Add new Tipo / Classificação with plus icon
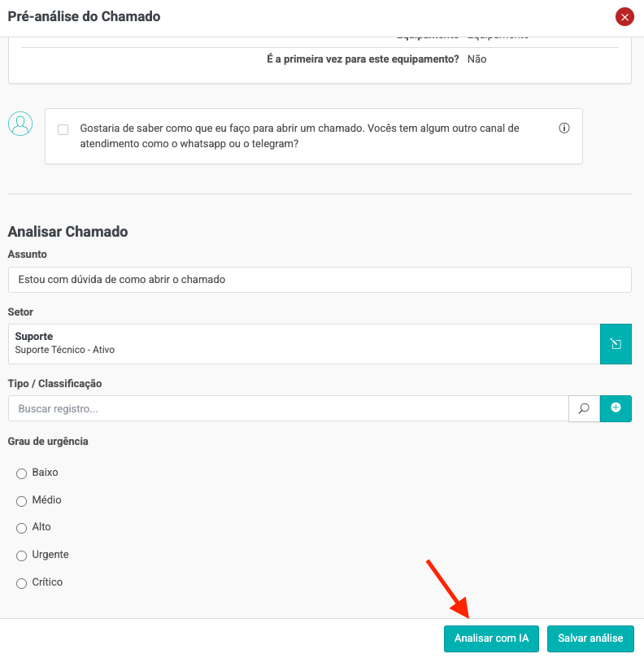The image size is (644, 658). tap(616, 408)
